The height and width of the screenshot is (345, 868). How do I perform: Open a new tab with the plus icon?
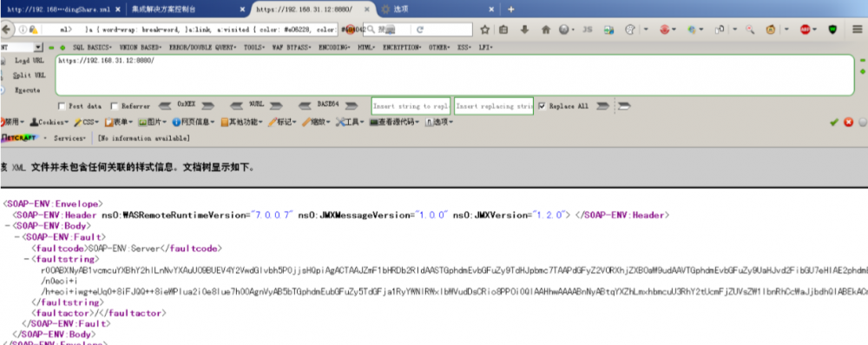click(x=511, y=10)
